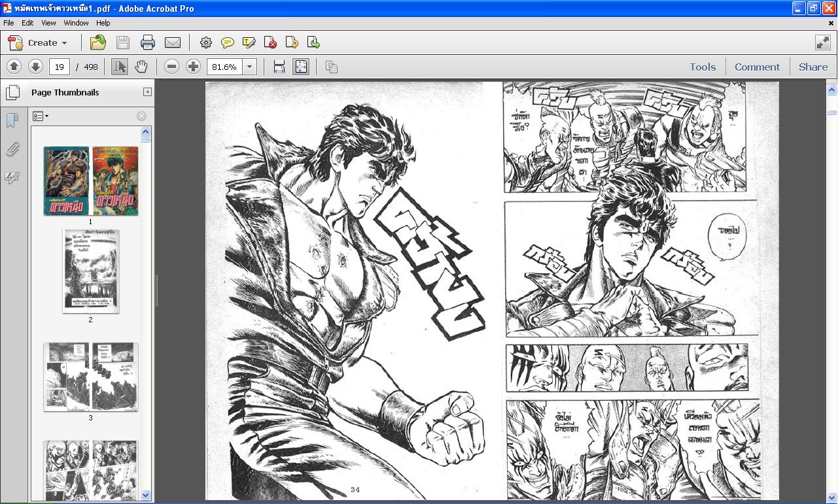Zoom out with the minus button
Image resolution: width=838 pixels, height=504 pixels.
tap(171, 67)
